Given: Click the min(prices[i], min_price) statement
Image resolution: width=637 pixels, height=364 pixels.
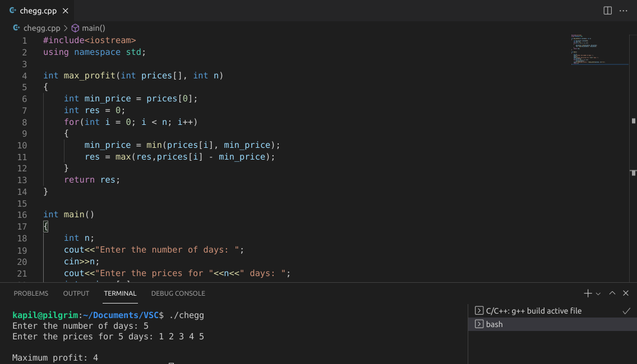Looking at the screenshot, I should point(182,145).
